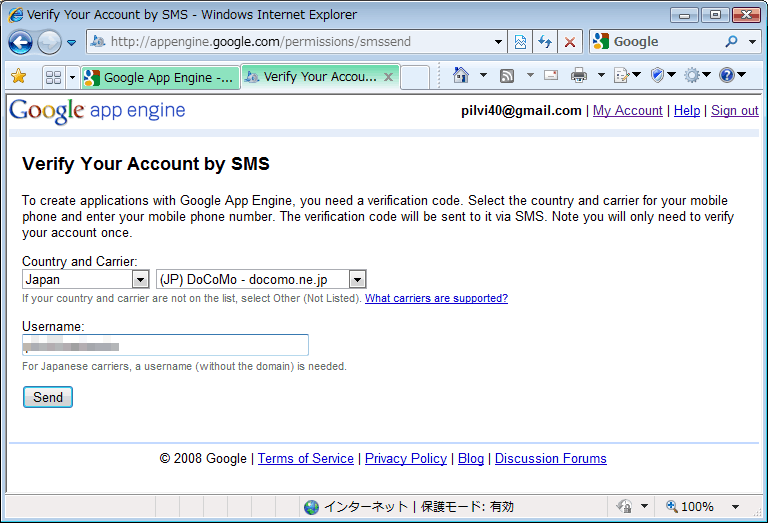
Task: Print the page using the printer icon
Action: point(578,75)
